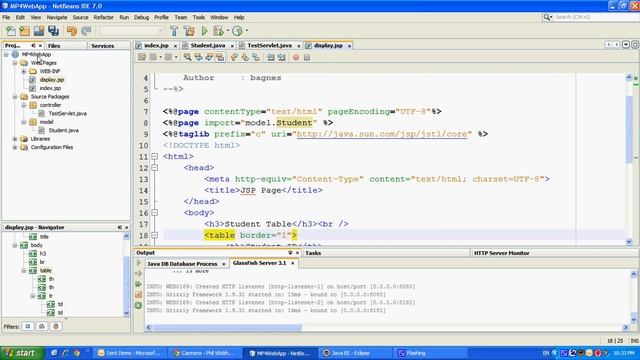Viewport: 640px width, 360px height.
Task: Click the Build Main Project hammer icon
Action: point(174,31)
